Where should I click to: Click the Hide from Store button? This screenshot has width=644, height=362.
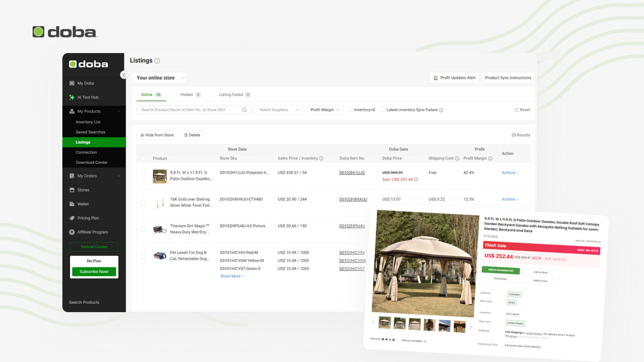click(157, 135)
